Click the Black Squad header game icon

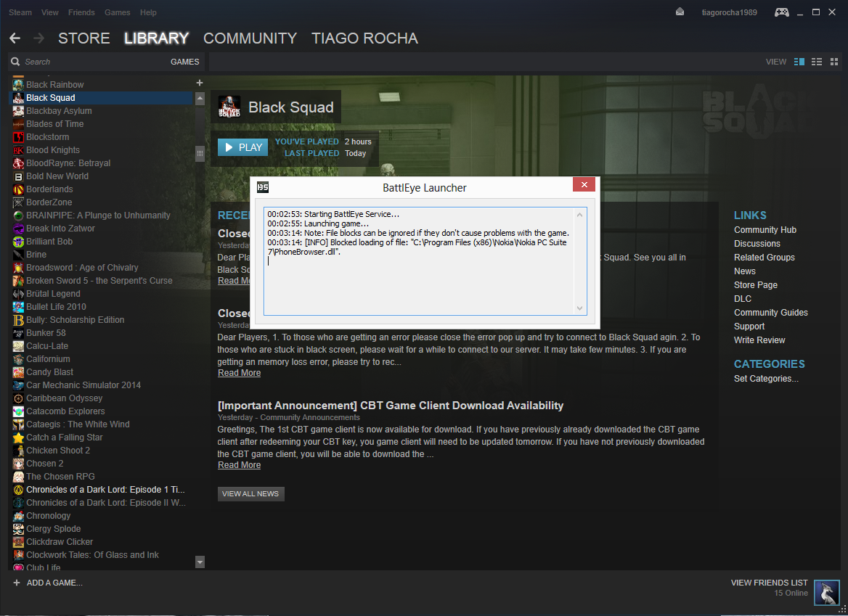[x=229, y=107]
